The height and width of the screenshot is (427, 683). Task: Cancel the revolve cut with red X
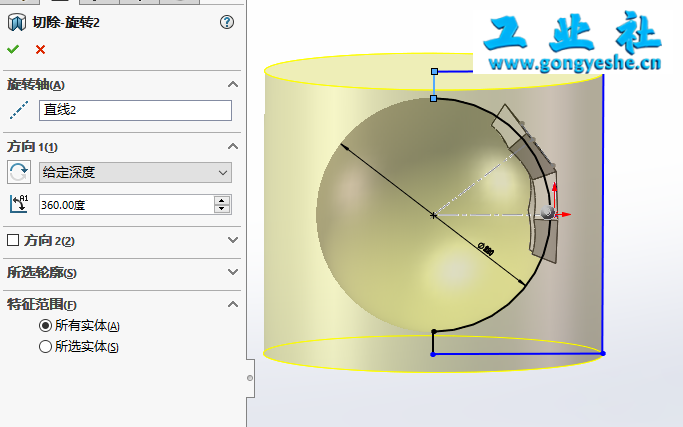[x=41, y=50]
